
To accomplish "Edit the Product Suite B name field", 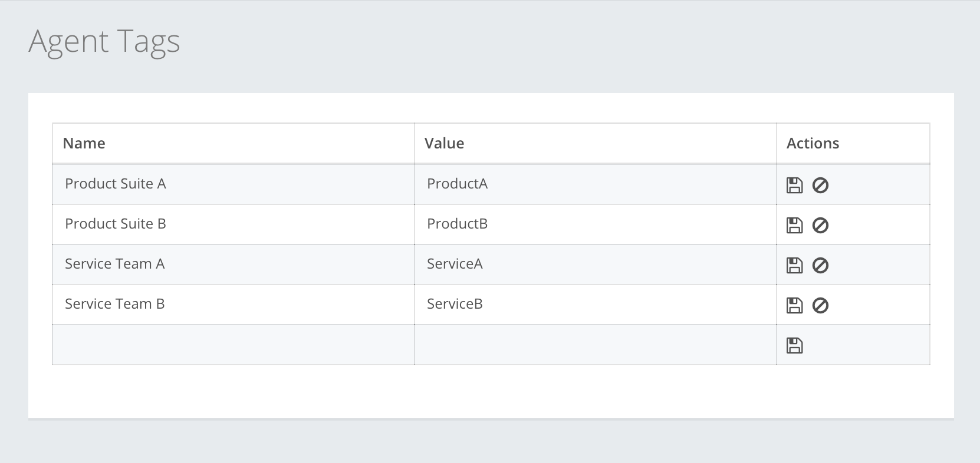I will [x=233, y=224].
